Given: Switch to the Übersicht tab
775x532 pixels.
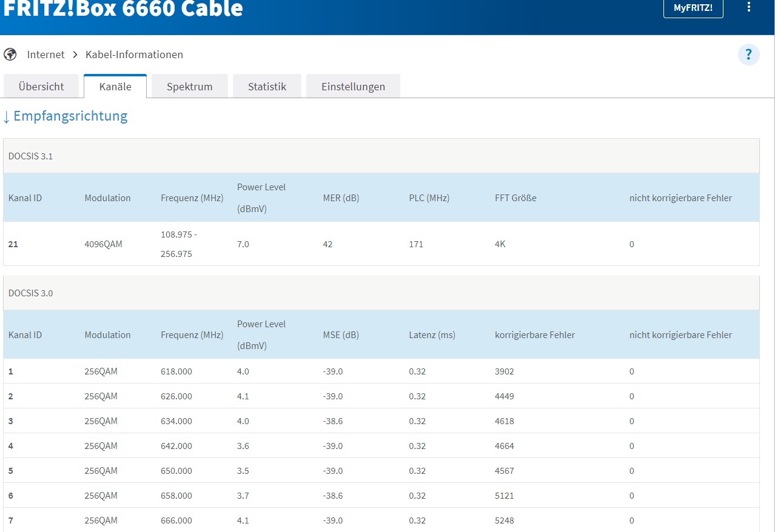Looking at the screenshot, I should pyautogui.click(x=41, y=87).
